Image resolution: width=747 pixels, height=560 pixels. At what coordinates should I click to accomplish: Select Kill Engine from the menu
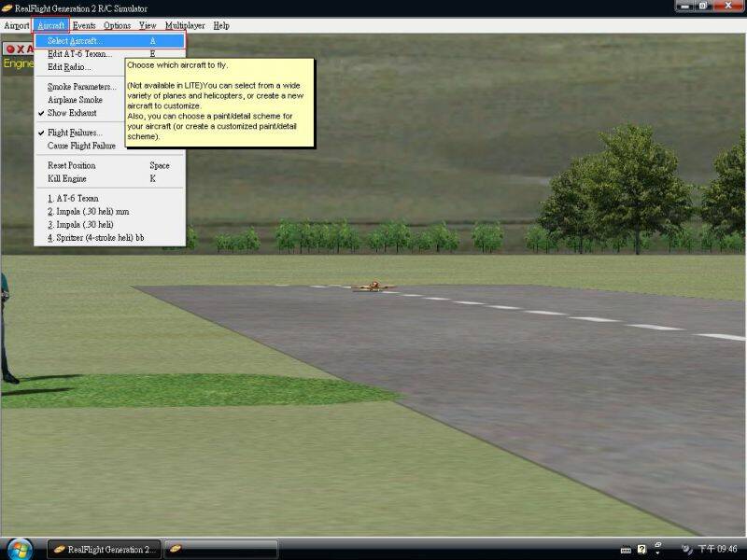(x=110, y=178)
